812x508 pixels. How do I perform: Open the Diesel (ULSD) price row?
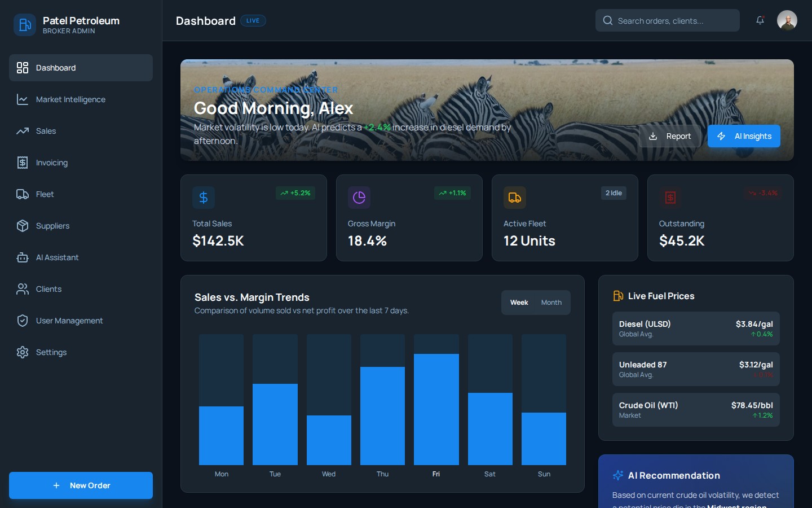tap(696, 329)
